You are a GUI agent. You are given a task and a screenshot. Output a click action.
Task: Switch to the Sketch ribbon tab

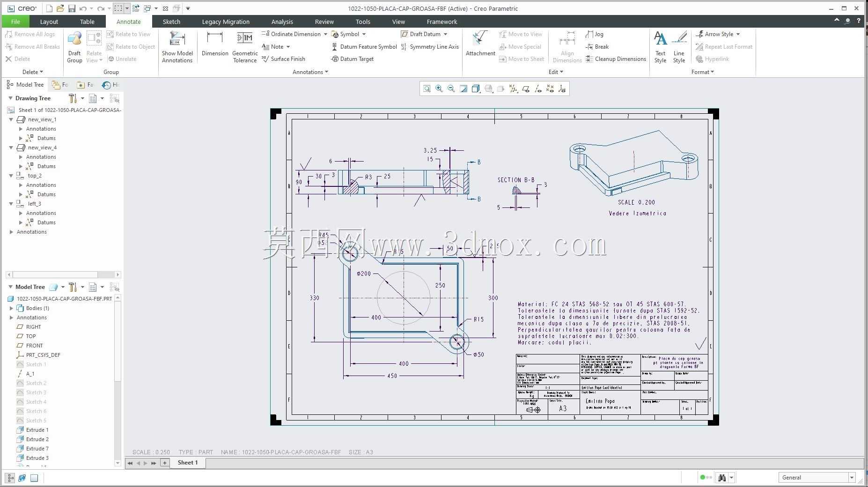(171, 22)
